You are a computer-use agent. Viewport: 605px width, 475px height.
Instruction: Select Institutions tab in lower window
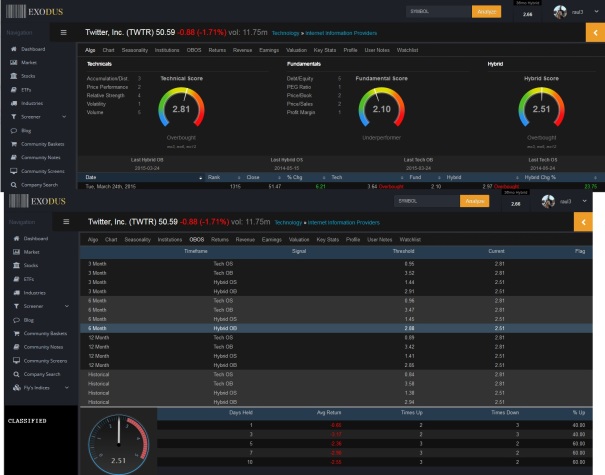click(x=170, y=240)
